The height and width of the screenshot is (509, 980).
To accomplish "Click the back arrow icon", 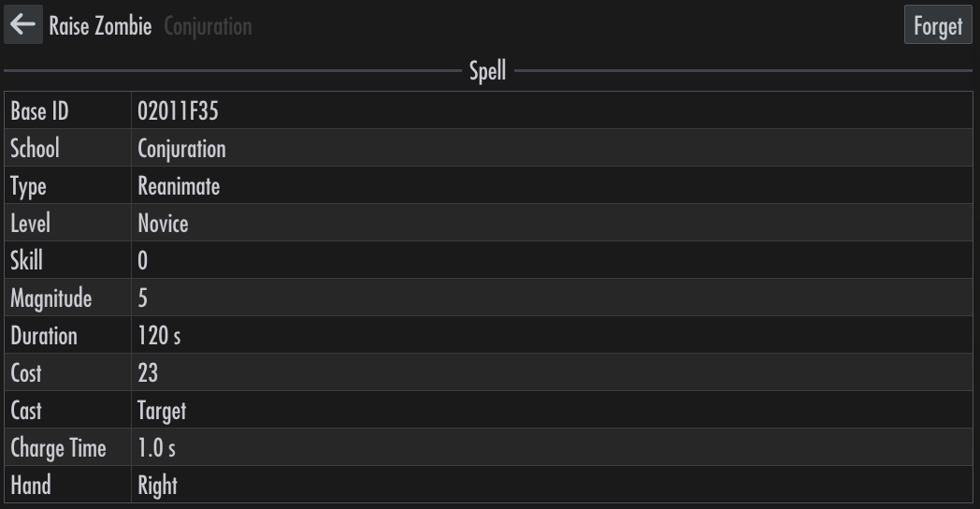I will 23,24.
